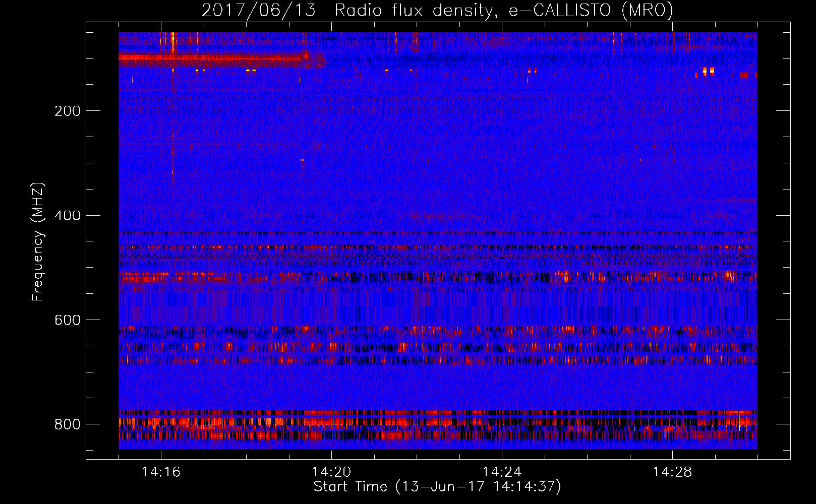Image resolution: width=816 pixels, height=504 pixels.
Task: Click the 'Frequency (MHZ)' axis label
Action: click(x=38, y=241)
